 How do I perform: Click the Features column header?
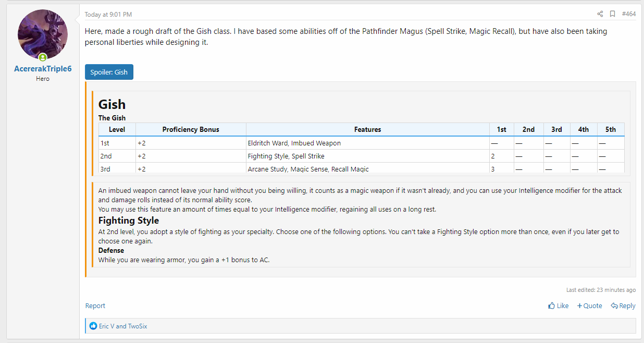pos(367,129)
